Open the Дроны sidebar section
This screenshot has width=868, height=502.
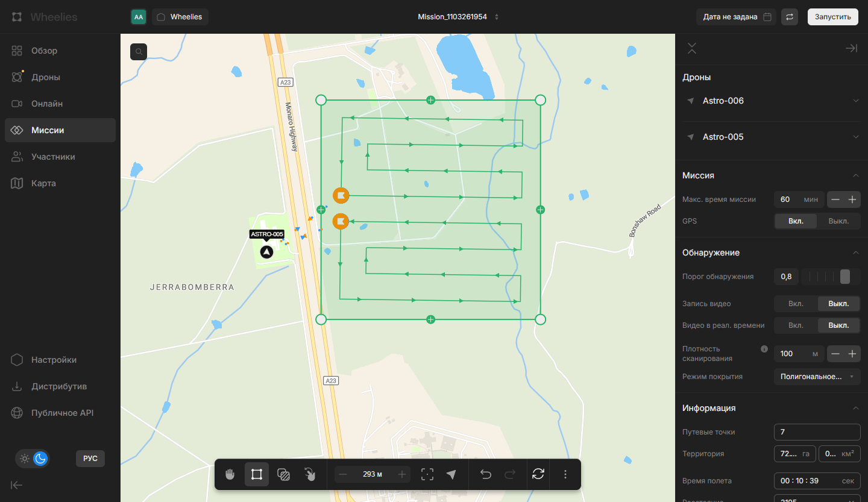(46, 77)
